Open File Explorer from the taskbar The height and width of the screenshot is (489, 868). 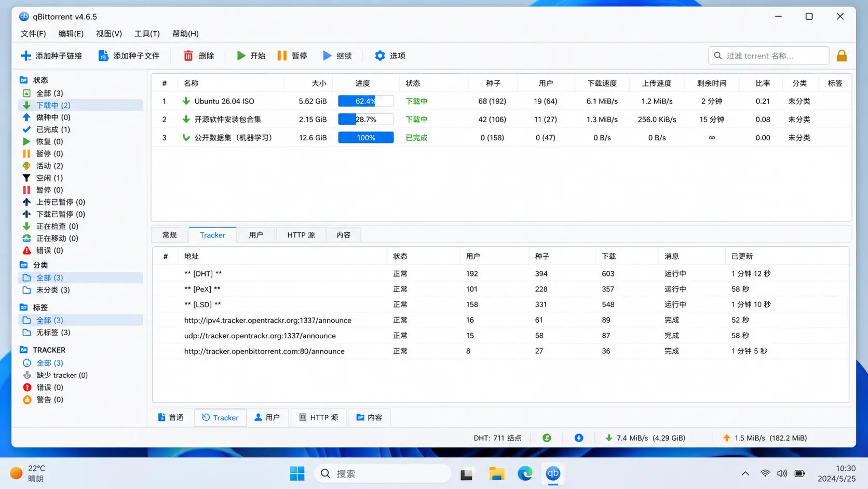[x=497, y=473]
